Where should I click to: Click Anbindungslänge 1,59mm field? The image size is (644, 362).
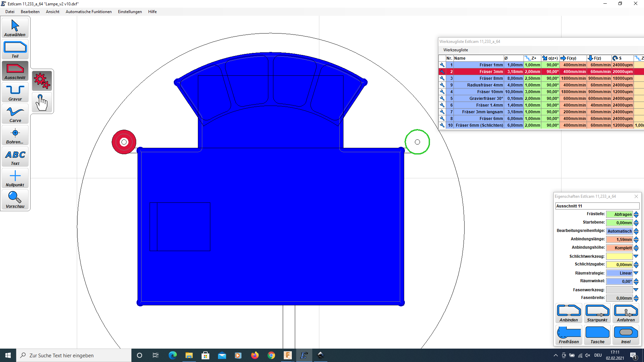(619, 240)
